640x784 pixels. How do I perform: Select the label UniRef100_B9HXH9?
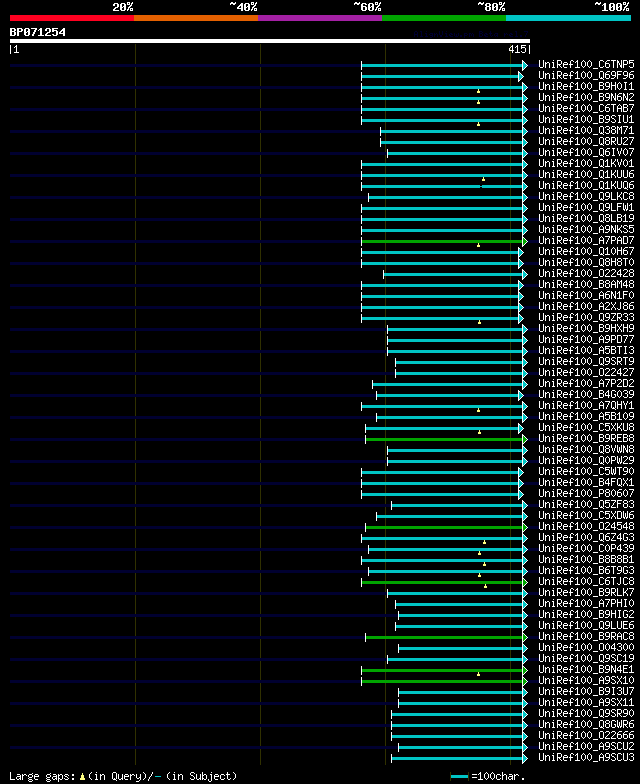[x=586, y=328]
